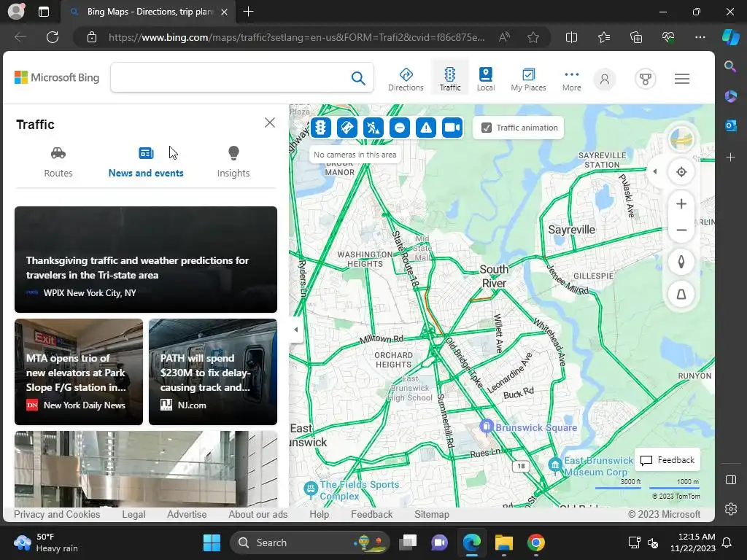Locate me on the map
Screen dimensions: 747x560
click(681, 172)
